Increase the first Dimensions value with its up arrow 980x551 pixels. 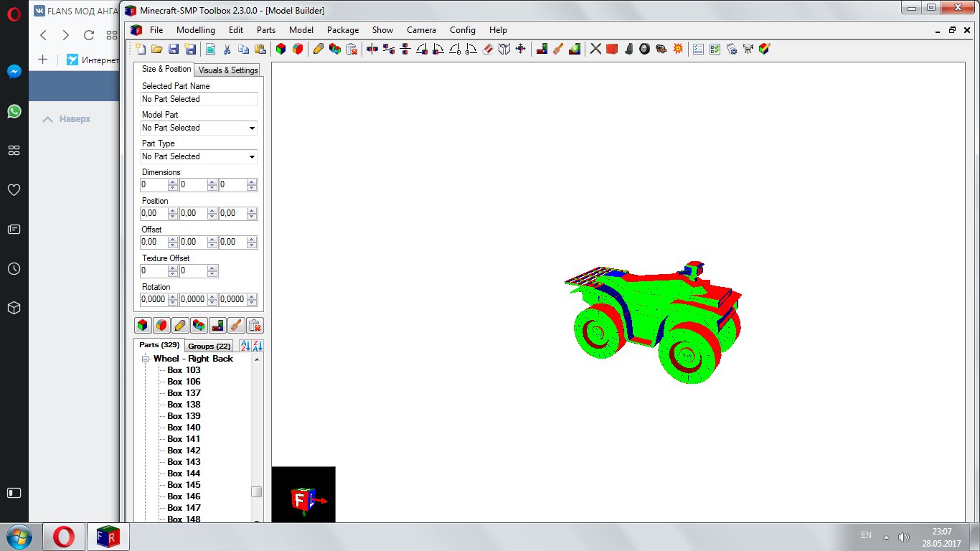pyautogui.click(x=172, y=182)
